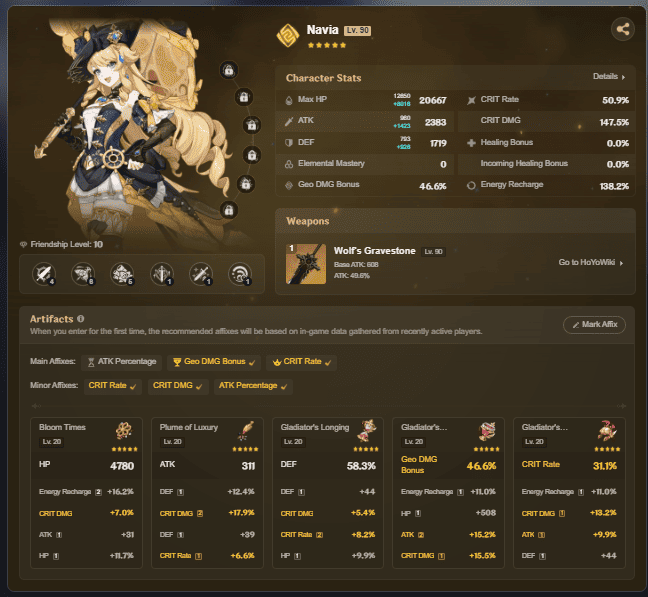Click Bloom Times HP value 4780
The width and height of the screenshot is (648, 597).
122,466
